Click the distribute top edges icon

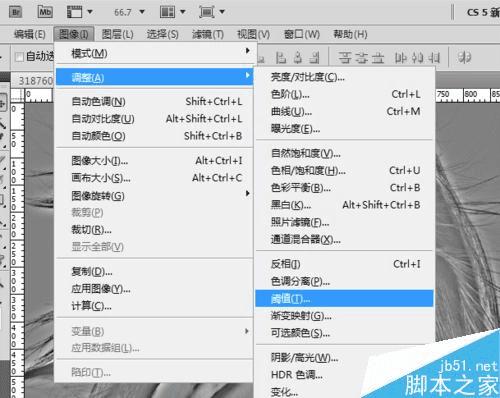point(345,58)
